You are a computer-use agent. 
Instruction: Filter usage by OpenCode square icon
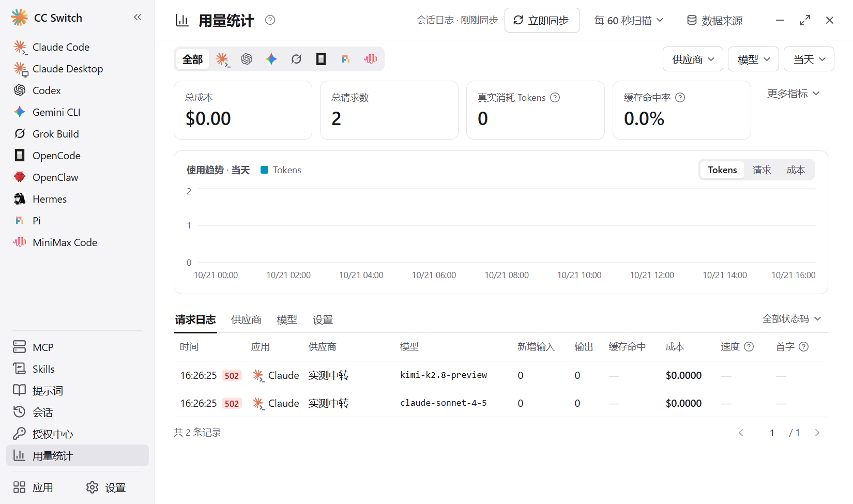pos(321,59)
